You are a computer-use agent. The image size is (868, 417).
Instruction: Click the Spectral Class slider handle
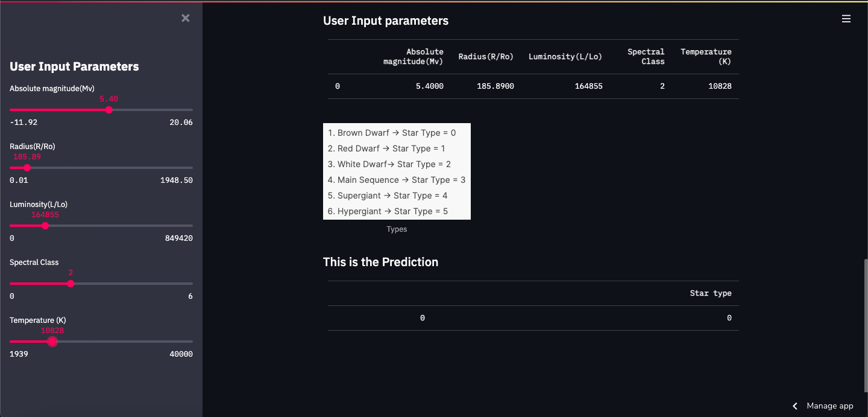coord(71,284)
